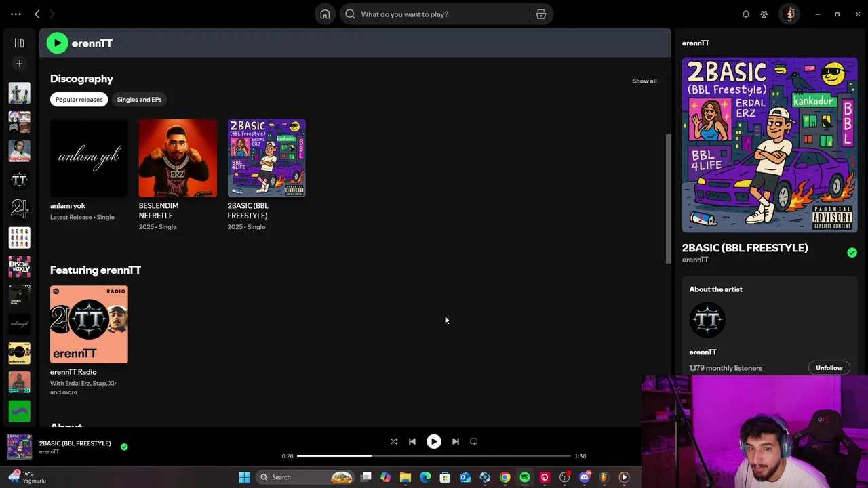
Task: Go forward with the right chevron arrow
Action: pos(52,14)
